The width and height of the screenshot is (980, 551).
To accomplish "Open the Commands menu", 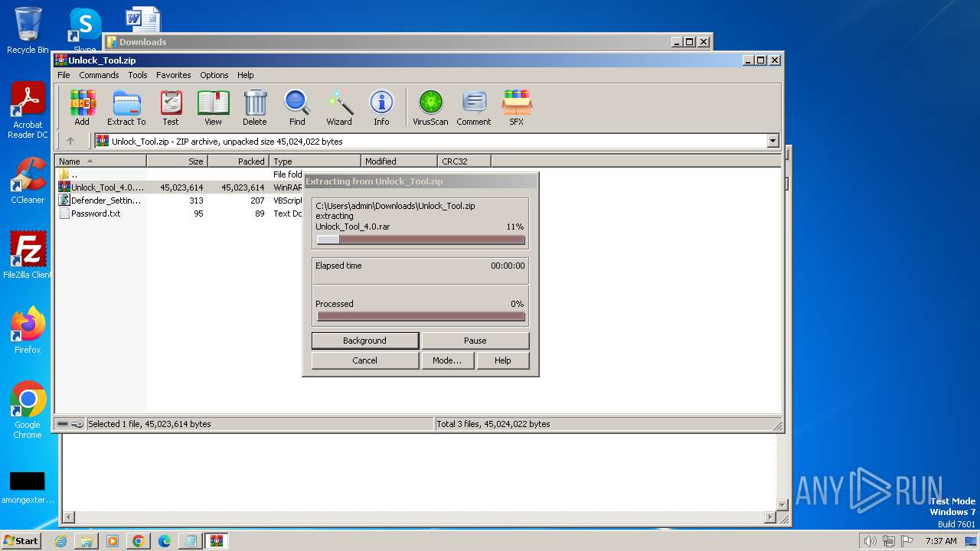I will click(99, 75).
